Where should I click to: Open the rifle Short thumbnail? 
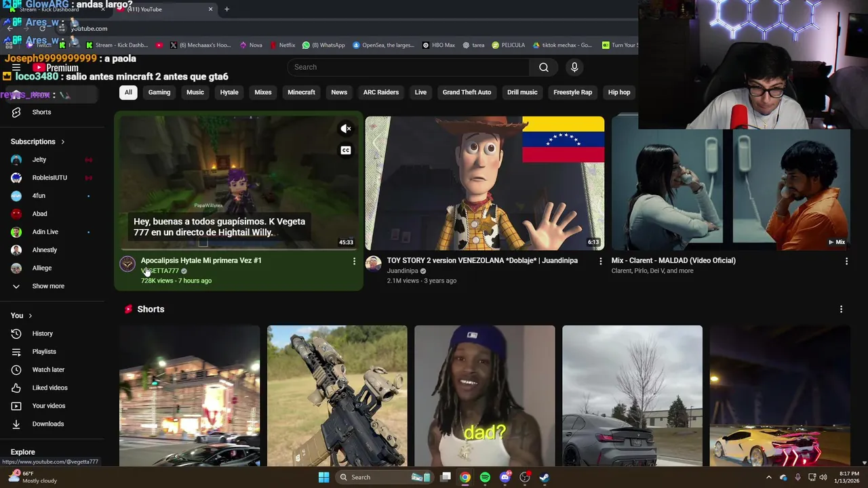click(337, 396)
